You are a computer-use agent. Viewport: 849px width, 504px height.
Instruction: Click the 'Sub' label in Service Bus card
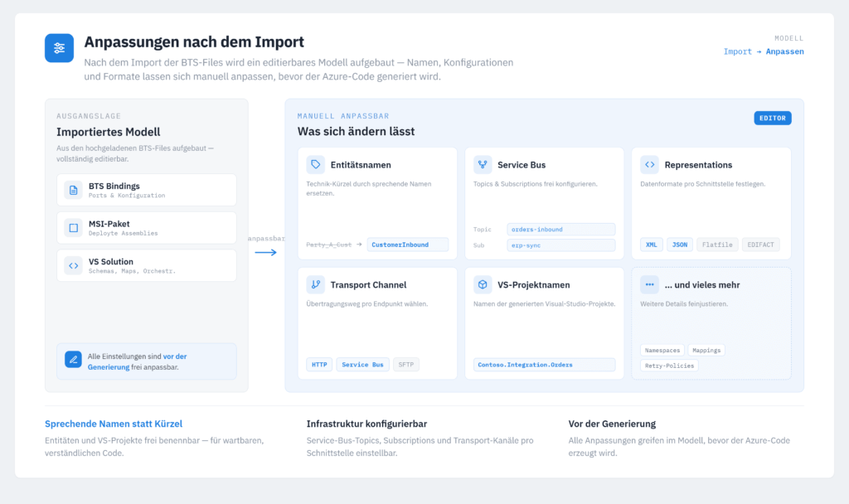[478, 245]
